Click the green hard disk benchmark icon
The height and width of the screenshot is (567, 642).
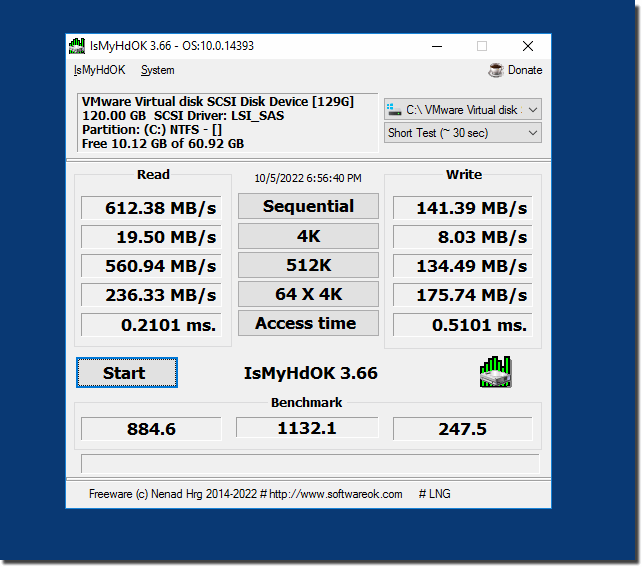(x=495, y=372)
